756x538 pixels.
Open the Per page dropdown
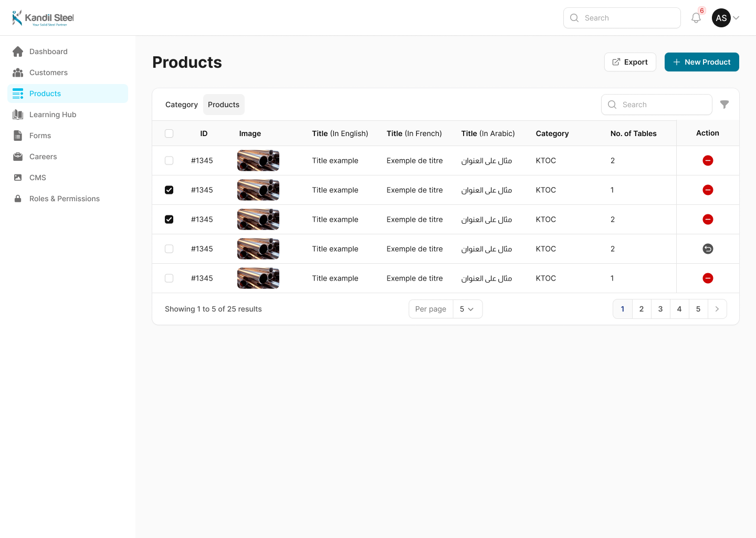pyautogui.click(x=467, y=309)
